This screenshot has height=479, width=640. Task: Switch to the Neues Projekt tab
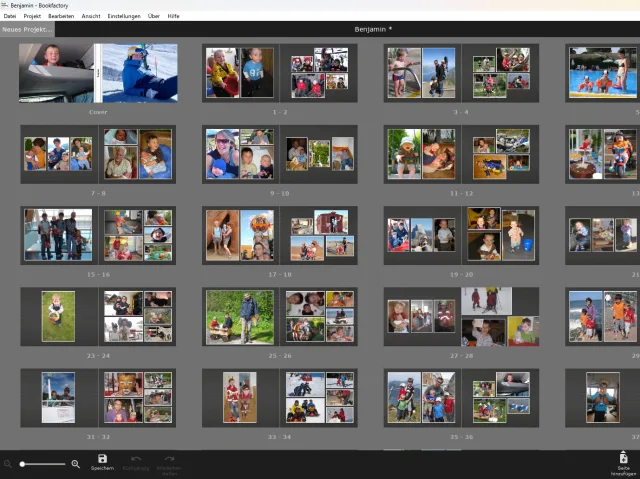coord(27,29)
